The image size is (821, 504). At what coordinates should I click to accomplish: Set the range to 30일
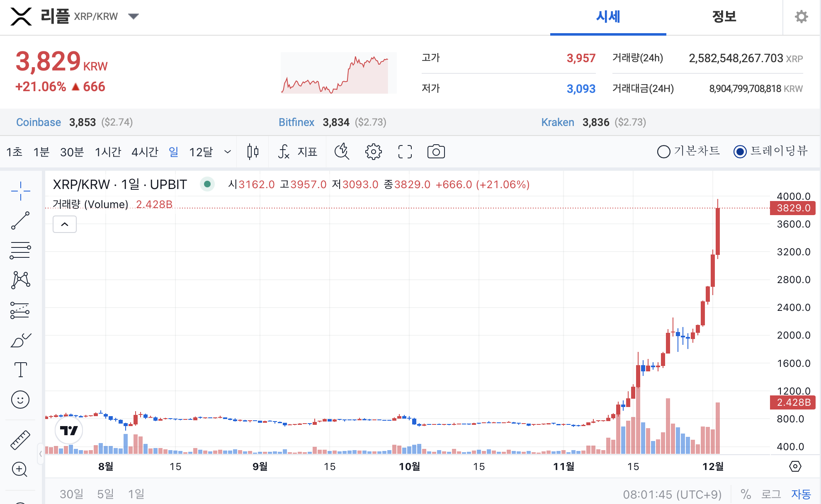(x=71, y=494)
